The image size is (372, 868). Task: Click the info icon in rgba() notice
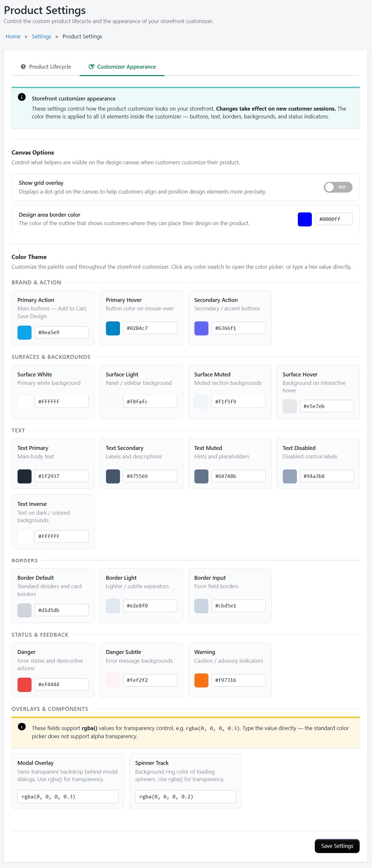[22, 727]
